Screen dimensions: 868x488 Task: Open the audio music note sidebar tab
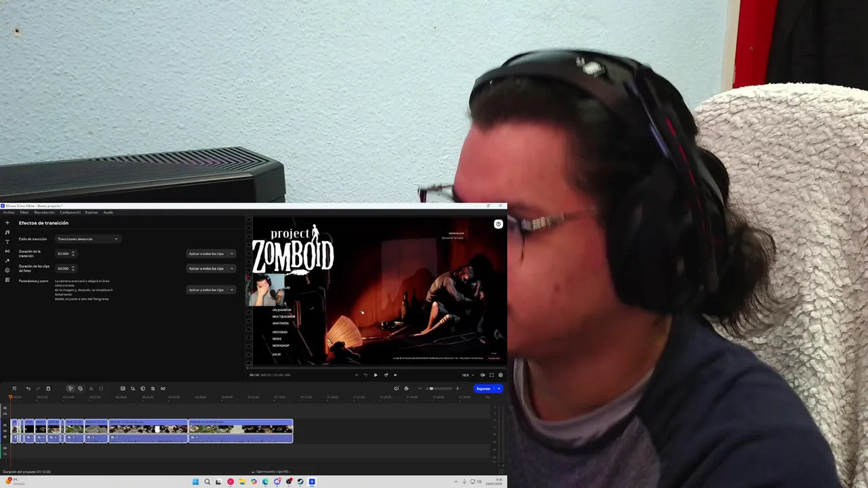(x=7, y=232)
